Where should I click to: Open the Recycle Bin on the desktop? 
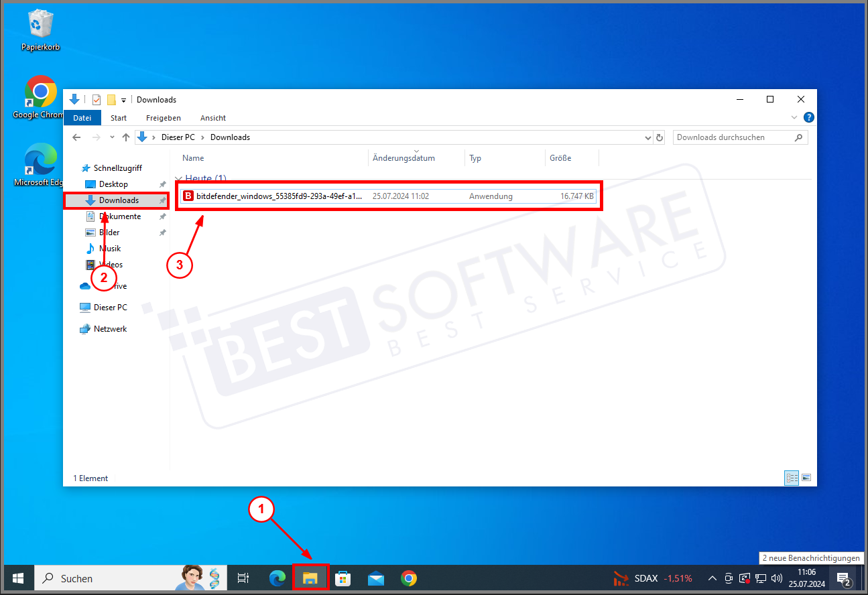(x=40, y=23)
